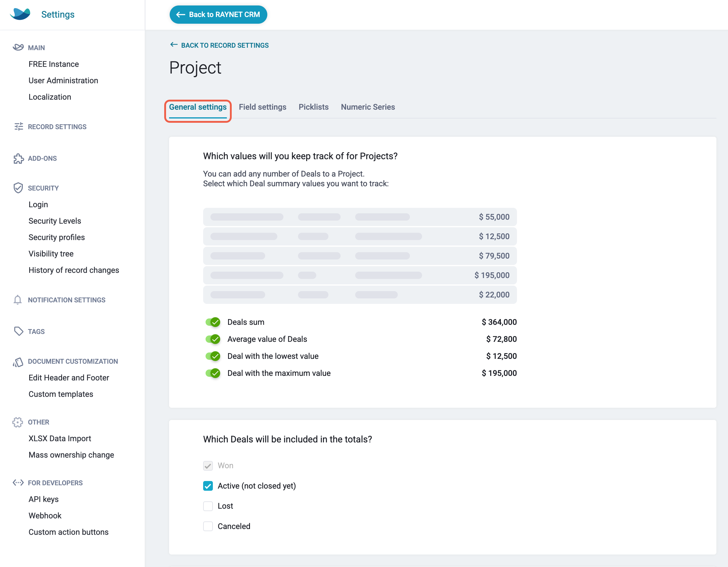Click the $ 79,500 sample row
The width and height of the screenshot is (728, 567).
tap(360, 256)
